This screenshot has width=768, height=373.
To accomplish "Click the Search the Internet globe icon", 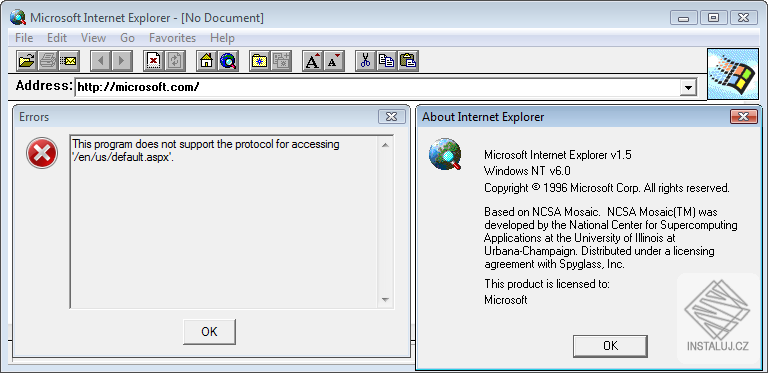I will (x=228, y=61).
